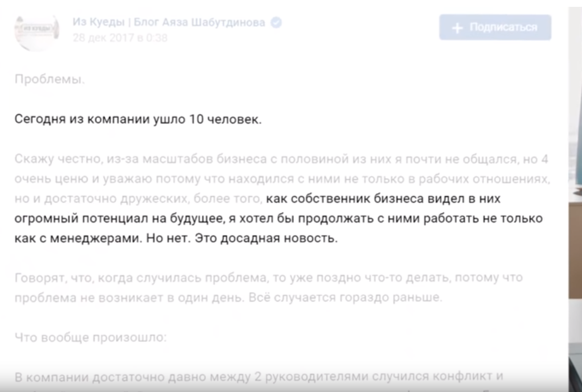Viewport: 582px width, 392px height.
Task: Click the verified checkmark badge
Action: coord(276,23)
